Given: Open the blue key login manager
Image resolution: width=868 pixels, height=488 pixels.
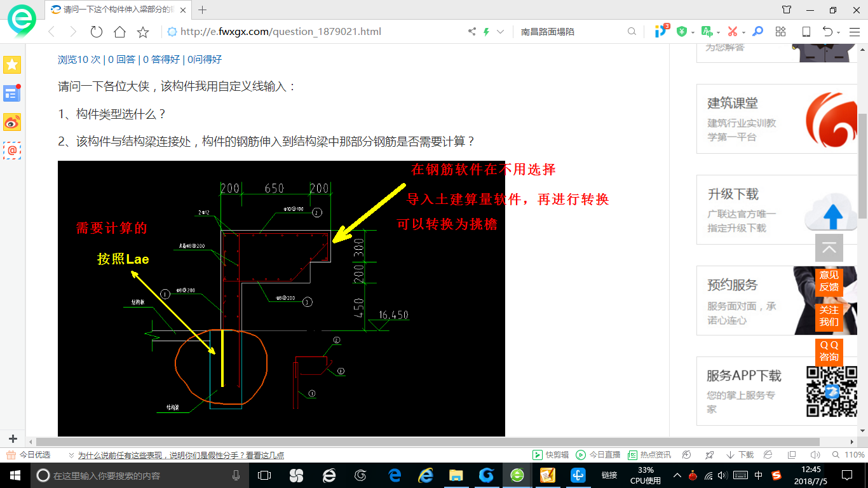Looking at the screenshot, I should [757, 31].
